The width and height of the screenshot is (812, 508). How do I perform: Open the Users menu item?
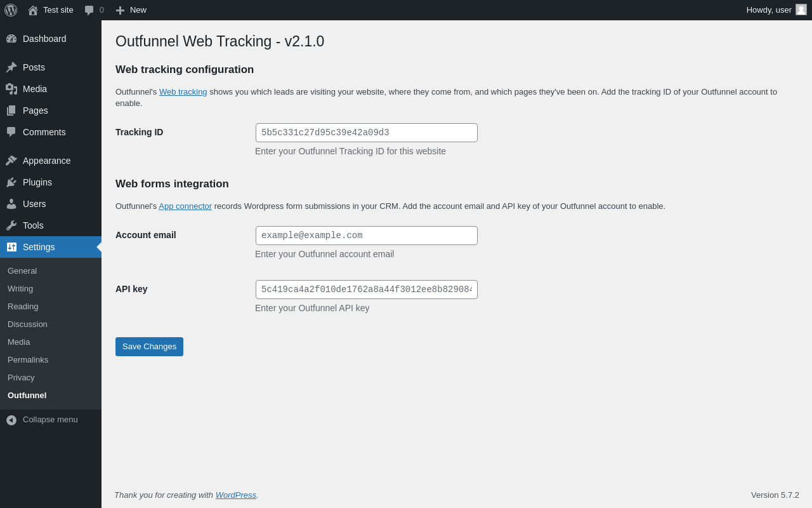[x=34, y=204]
